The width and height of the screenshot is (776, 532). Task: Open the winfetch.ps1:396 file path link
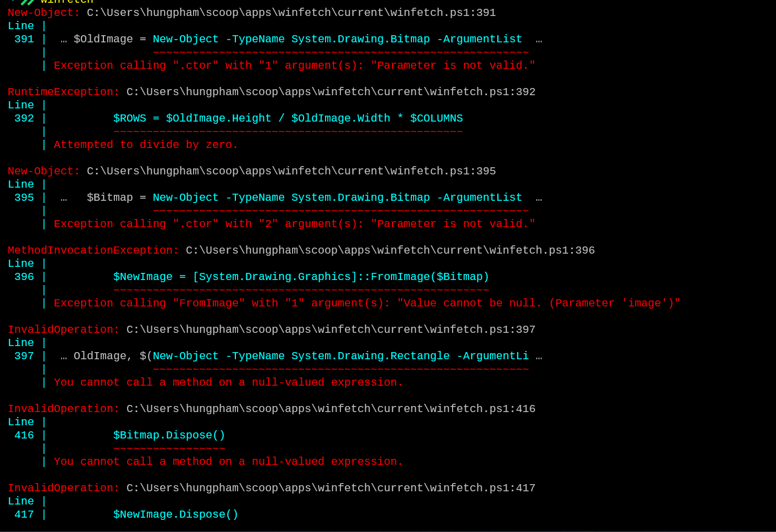pyautogui.click(x=389, y=250)
